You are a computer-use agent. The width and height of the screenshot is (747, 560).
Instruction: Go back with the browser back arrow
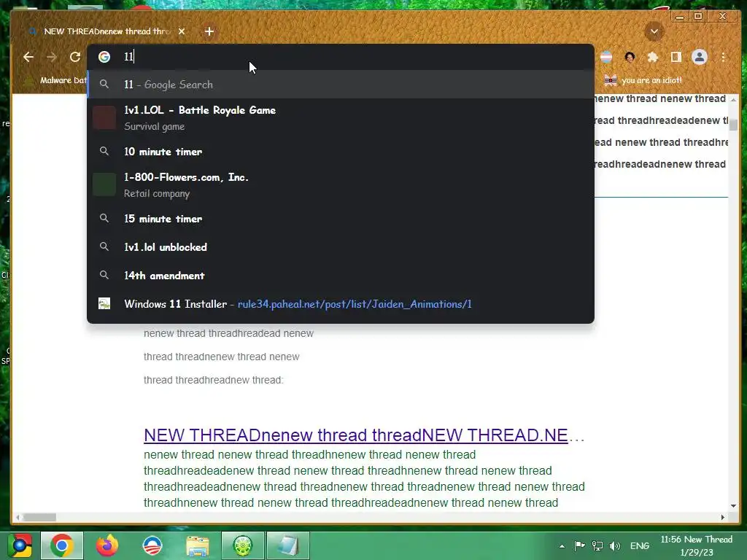(x=28, y=57)
